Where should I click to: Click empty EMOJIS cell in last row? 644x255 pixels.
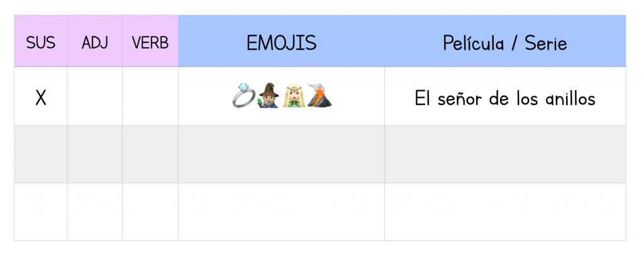(x=281, y=212)
